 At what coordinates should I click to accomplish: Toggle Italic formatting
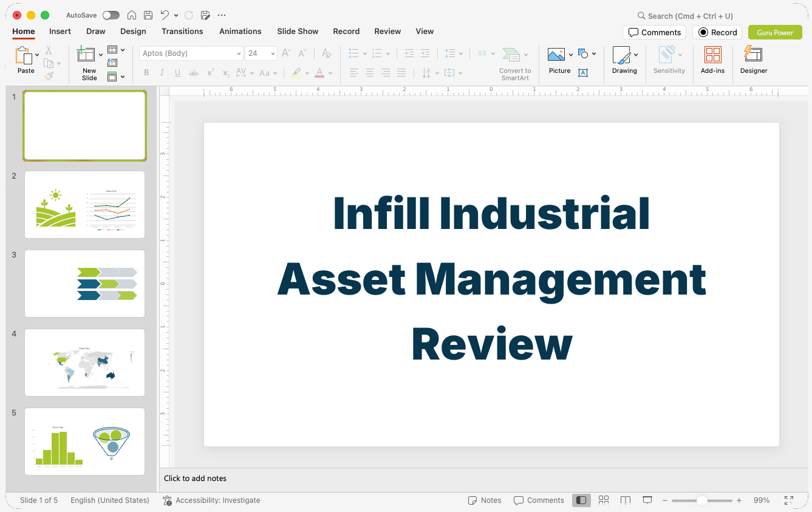click(x=162, y=73)
